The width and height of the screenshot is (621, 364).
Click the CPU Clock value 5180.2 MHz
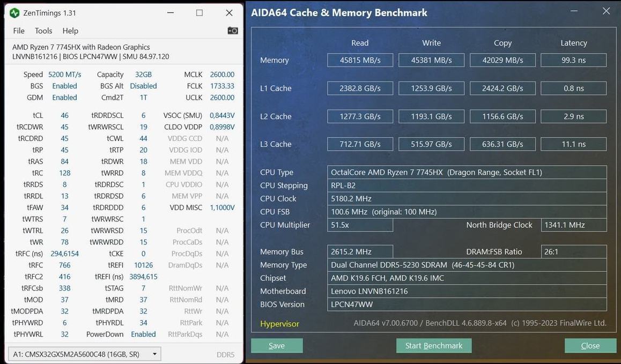[467, 198]
